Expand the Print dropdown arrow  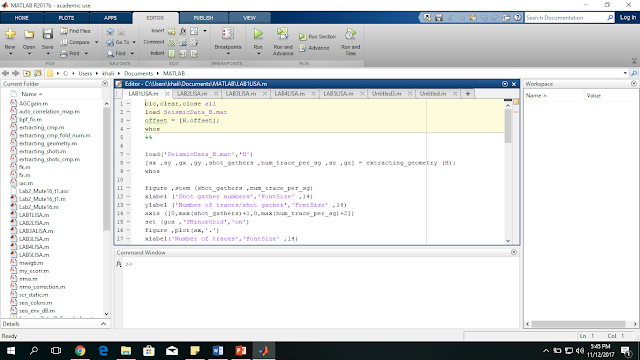[86, 53]
